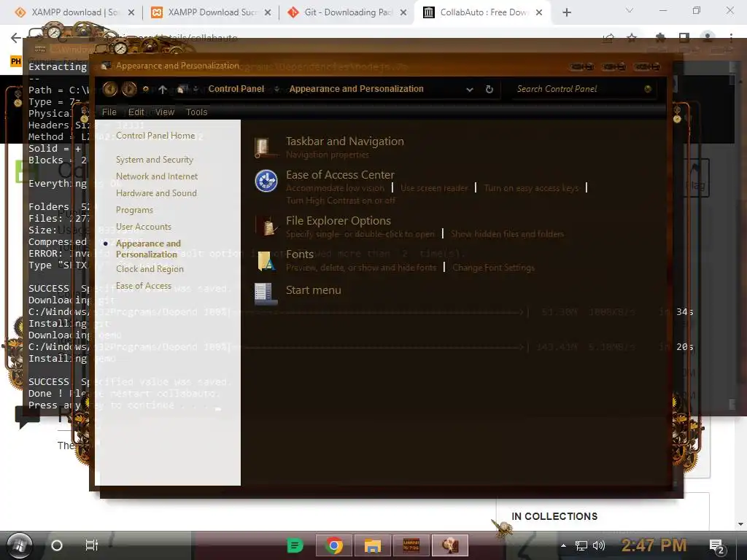Screen dimensions: 747x560
Task: Open Chrome's three-dot menu
Action: pos(731,37)
